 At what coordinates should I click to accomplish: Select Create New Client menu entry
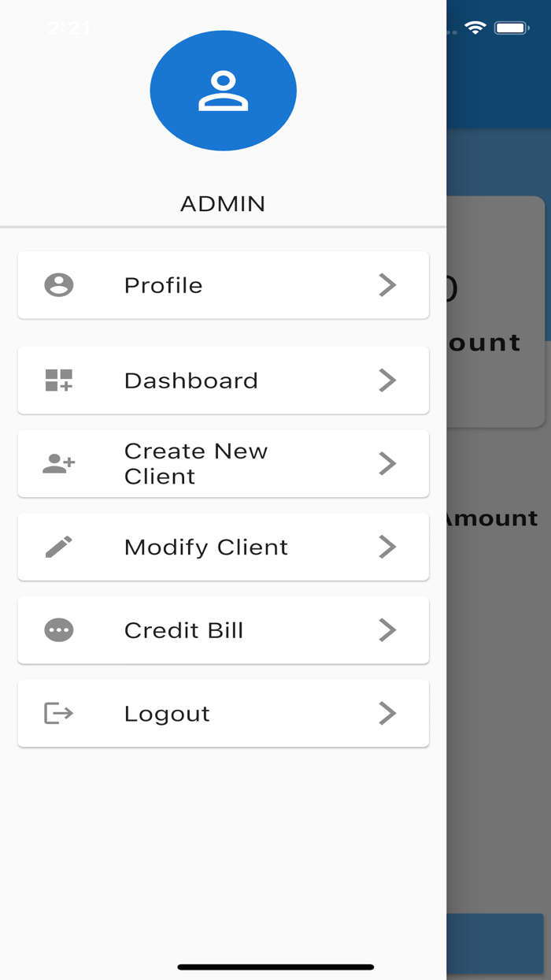coord(196,464)
